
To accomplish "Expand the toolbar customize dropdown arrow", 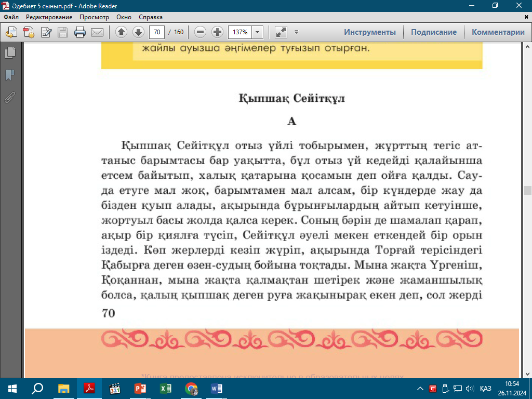I will (296, 32).
